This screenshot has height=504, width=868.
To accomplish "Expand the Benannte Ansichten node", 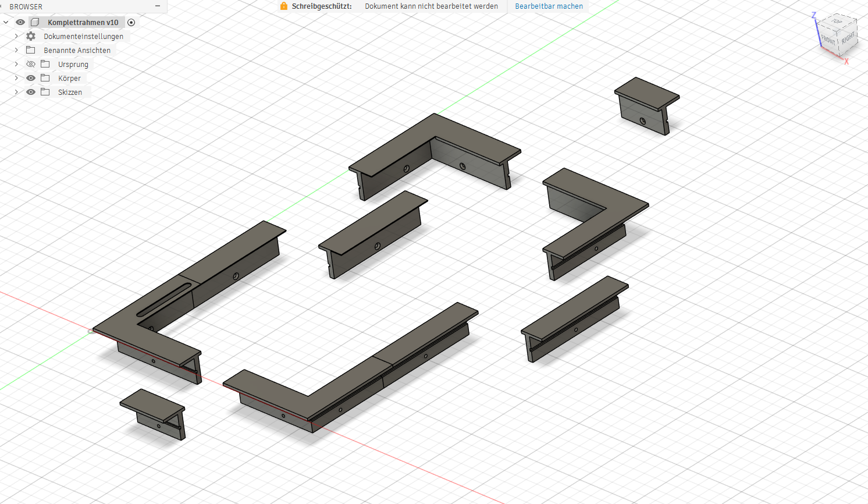I will 16,50.
